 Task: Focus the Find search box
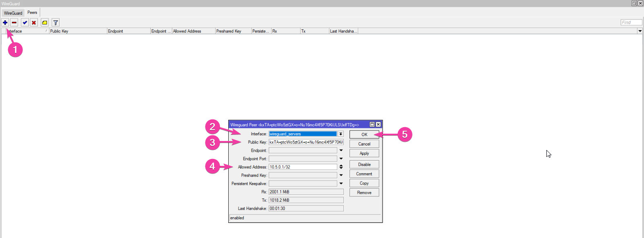tap(631, 22)
